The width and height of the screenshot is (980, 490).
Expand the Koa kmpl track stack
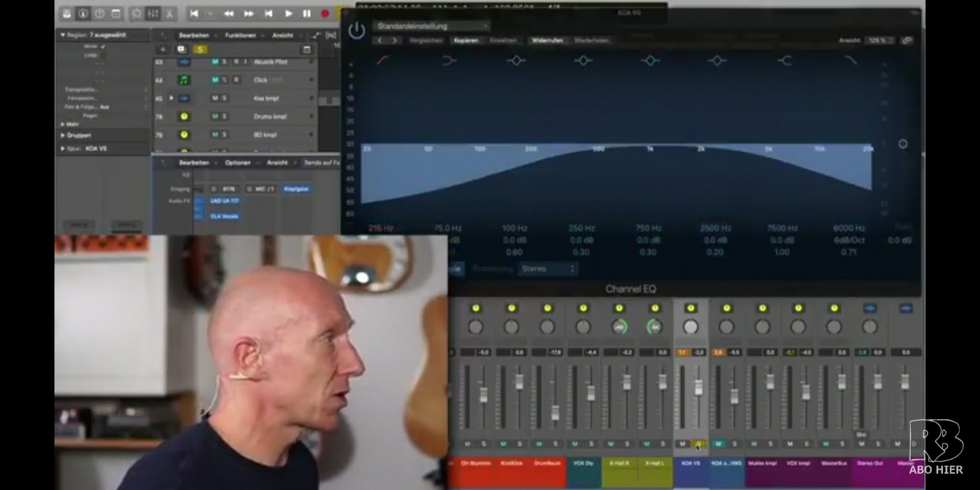(171, 98)
